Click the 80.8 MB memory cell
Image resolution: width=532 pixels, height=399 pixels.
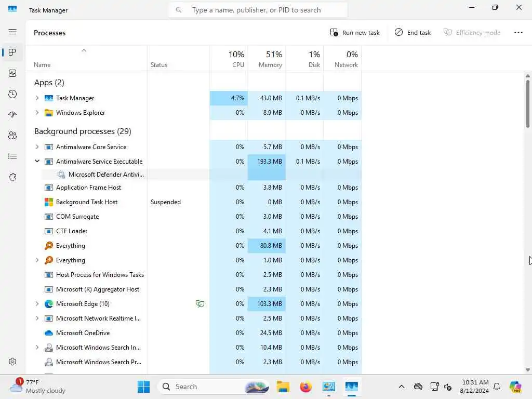click(267, 246)
